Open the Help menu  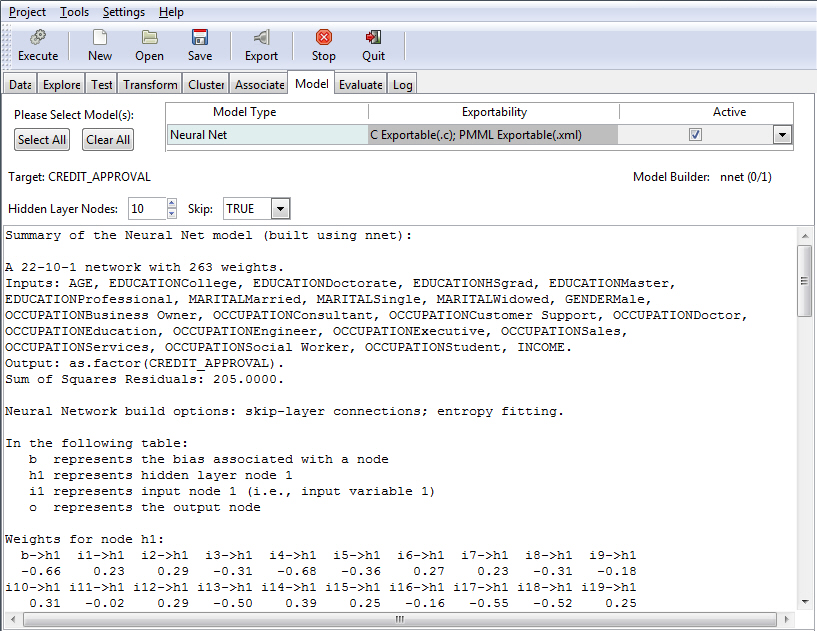pos(171,12)
